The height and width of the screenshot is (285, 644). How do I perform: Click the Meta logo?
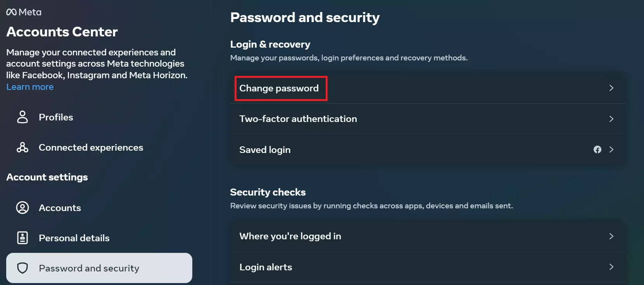click(x=24, y=12)
